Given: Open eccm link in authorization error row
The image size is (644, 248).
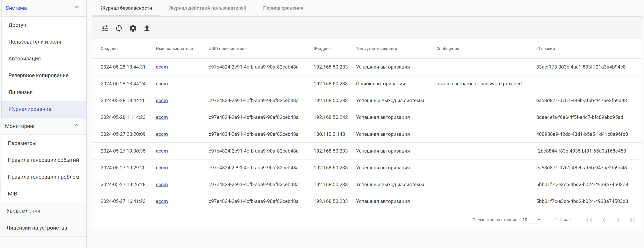Looking at the screenshot, I should (x=162, y=84).
